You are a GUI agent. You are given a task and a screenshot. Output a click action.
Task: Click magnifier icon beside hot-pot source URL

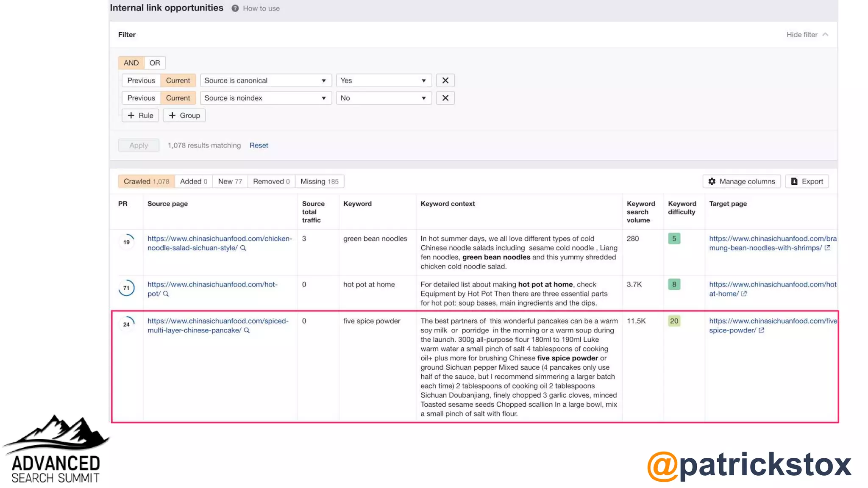(166, 294)
